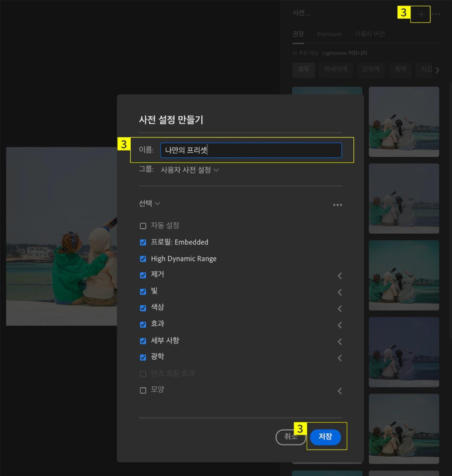
Task: Select the teal-toned third preset thumbnail
Action: pos(404,275)
